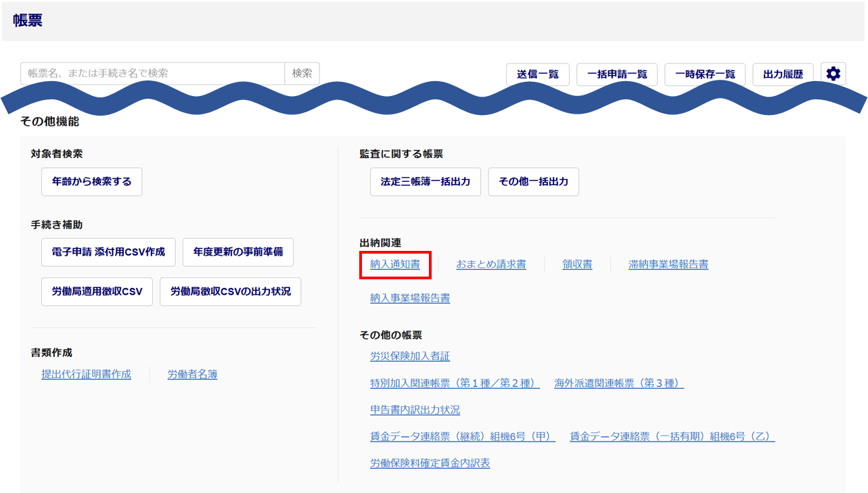The image size is (868, 493).
Task: Click the 出納関連 heading
Action: click(x=380, y=243)
